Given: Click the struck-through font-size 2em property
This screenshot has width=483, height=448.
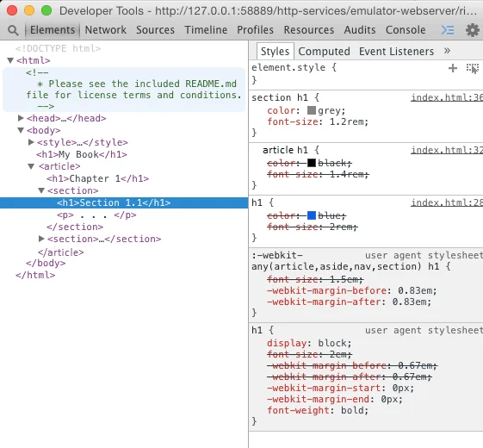Looking at the screenshot, I should click(309, 354).
